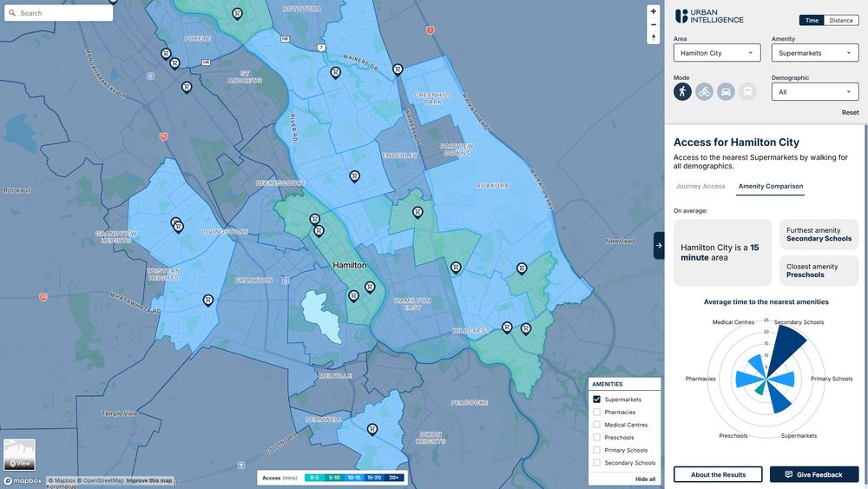
Task: Open the Demographic dropdown All
Action: (815, 92)
